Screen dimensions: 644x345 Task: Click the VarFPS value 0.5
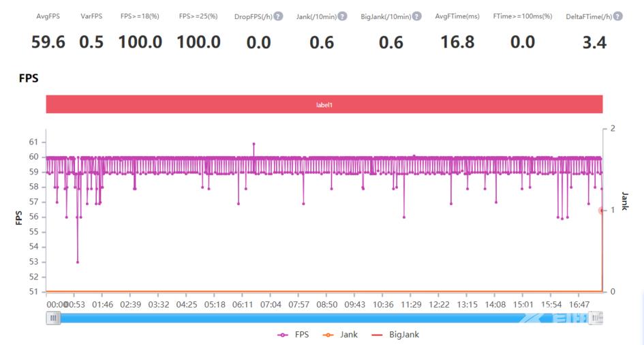91,42
